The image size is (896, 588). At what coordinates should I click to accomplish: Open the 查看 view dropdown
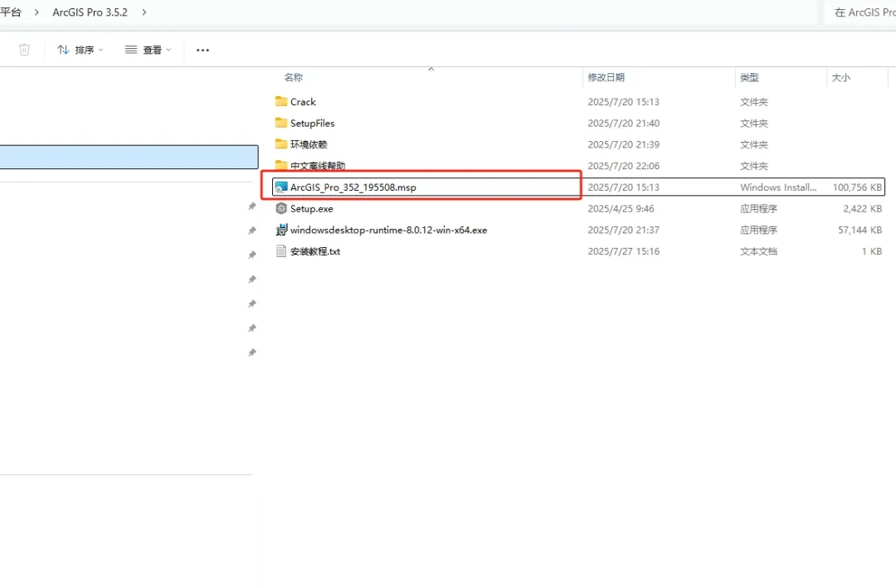click(148, 50)
